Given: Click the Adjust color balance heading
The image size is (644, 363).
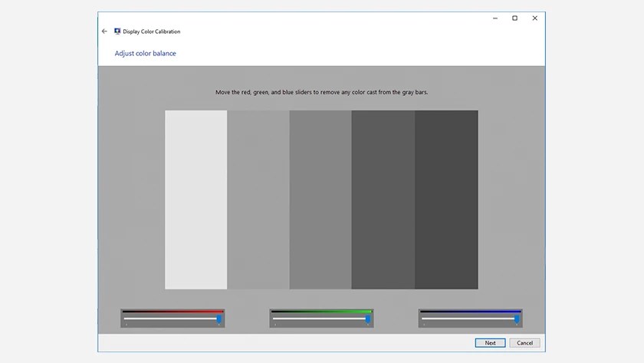Looking at the screenshot, I should (x=146, y=54).
